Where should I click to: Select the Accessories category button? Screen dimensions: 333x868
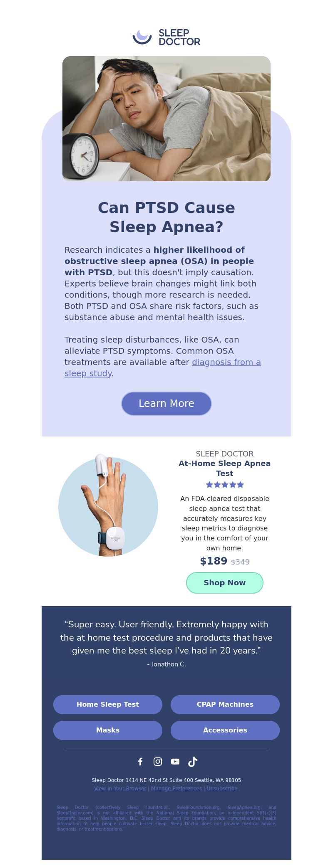225,730
